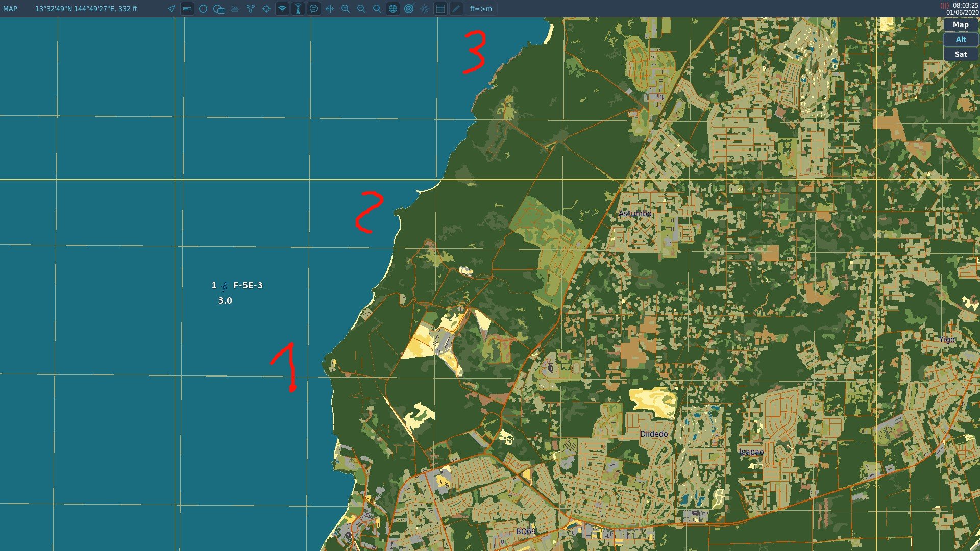The image size is (980, 551).
Task: Toggle the radio tower beacons icon
Action: pyautogui.click(x=298, y=9)
